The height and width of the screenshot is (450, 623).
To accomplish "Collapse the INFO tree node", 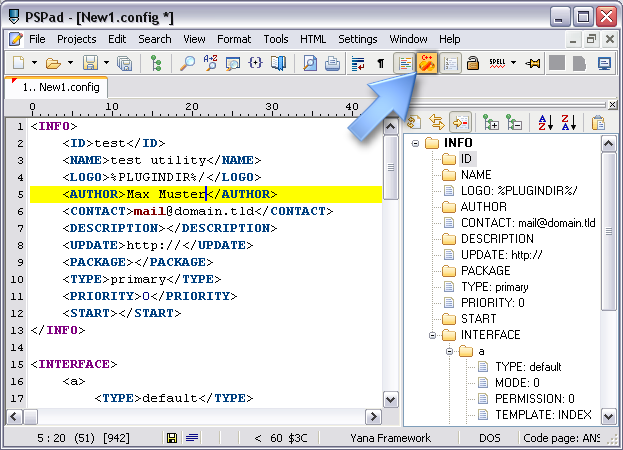I will click(415, 143).
